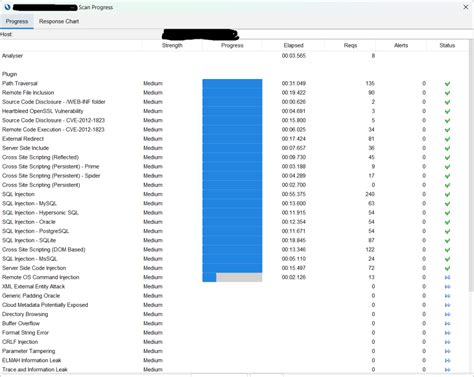The width and height of the screenshot is (474, 377).
Task: Click the checkmark for Server Side Code Injection
Action: click(x=447, y=268)
